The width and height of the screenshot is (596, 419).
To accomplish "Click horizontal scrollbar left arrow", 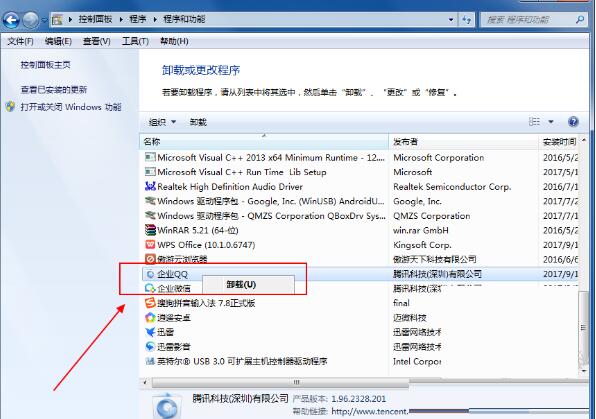I will (144, 382).
